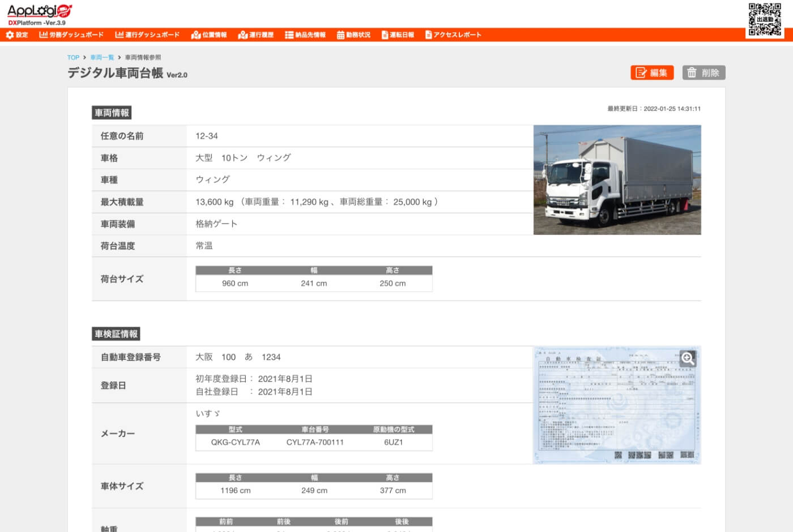Viewport: 793px width, 532px height.
Task: Click the 249 cm body width
Action: point(314,491)
